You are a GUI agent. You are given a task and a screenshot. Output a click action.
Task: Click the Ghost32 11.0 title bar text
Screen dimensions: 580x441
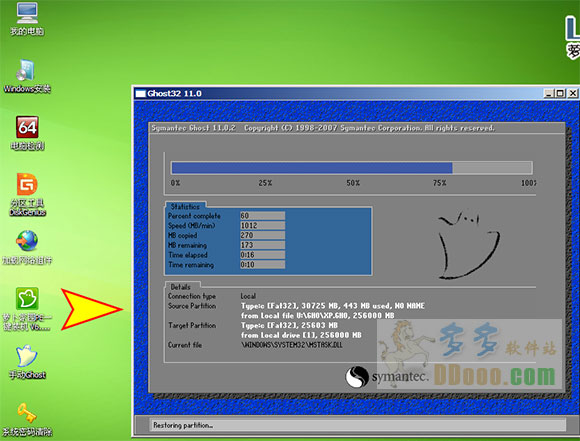(x=174, y=94)
